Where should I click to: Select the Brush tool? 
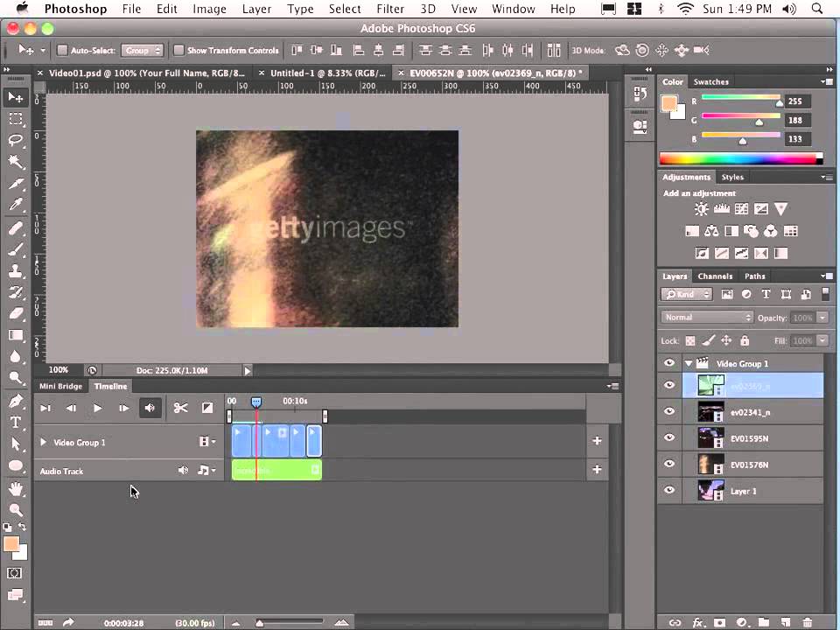pos(16,249)
